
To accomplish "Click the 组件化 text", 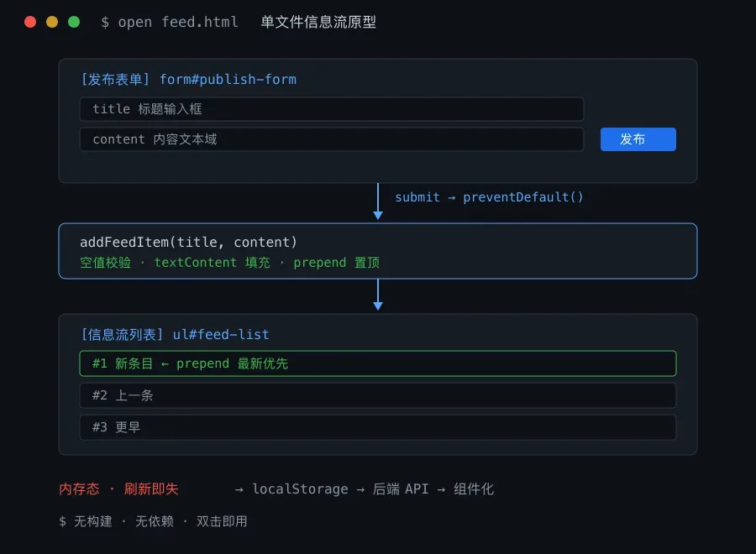I will (474, 489).
